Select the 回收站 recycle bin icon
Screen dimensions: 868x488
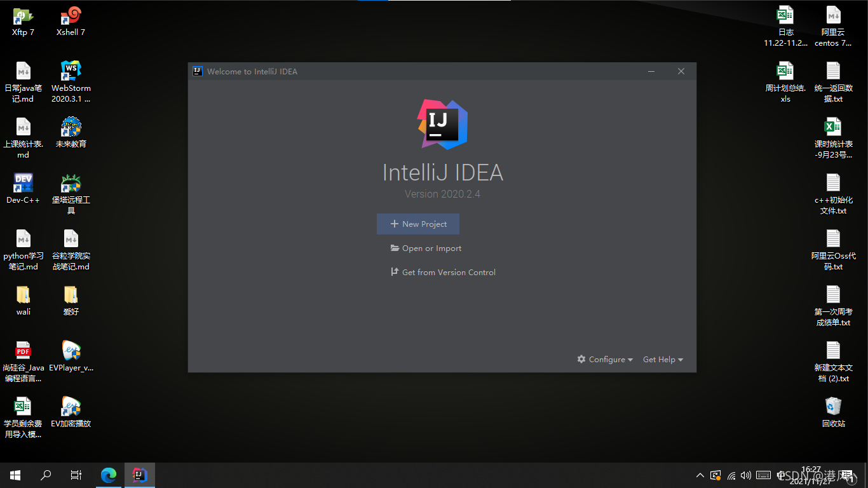click(x=833, y=412)
